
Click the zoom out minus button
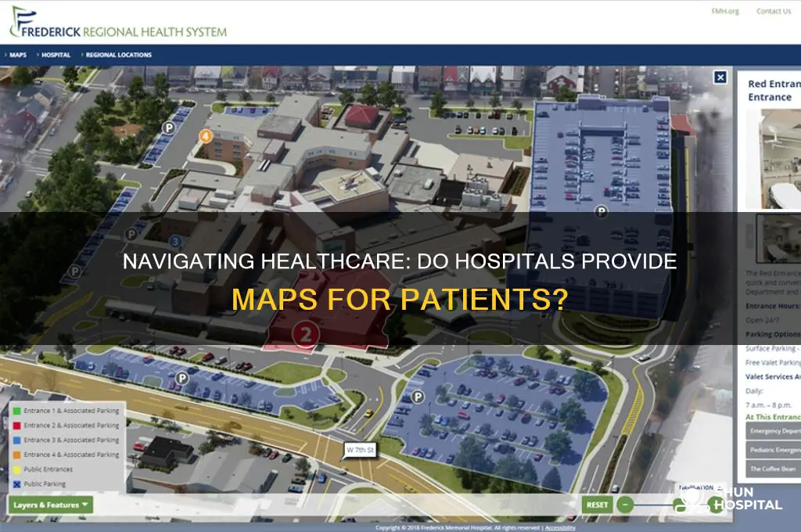[x=625, y=505]
